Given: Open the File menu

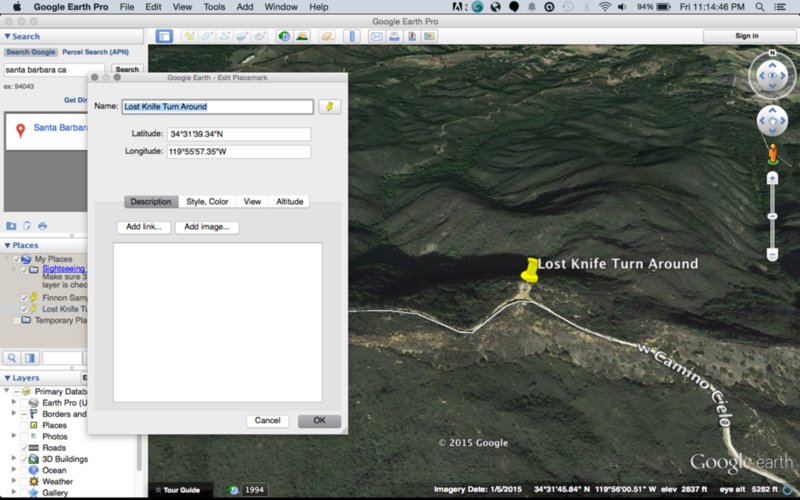Looking at the screenshot, I should (127, 7).
